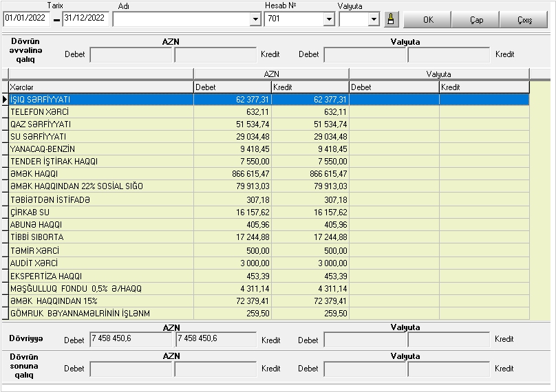Select the TELEFON XƏRCİ row

point(100,112)
